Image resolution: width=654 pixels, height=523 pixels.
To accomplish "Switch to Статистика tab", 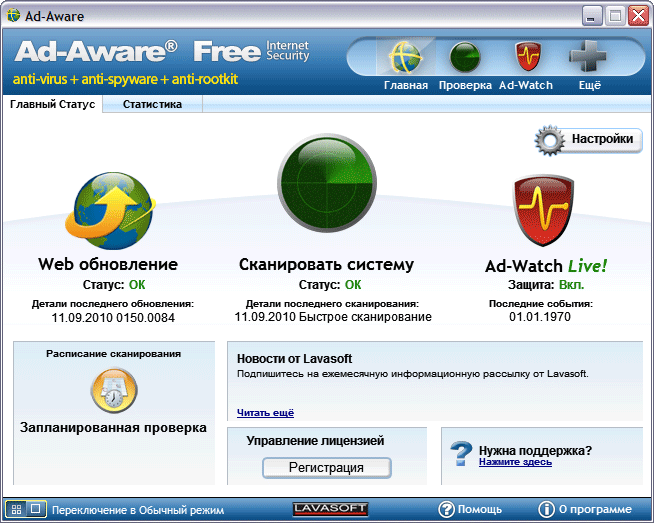I will click(x=152, y=104).
